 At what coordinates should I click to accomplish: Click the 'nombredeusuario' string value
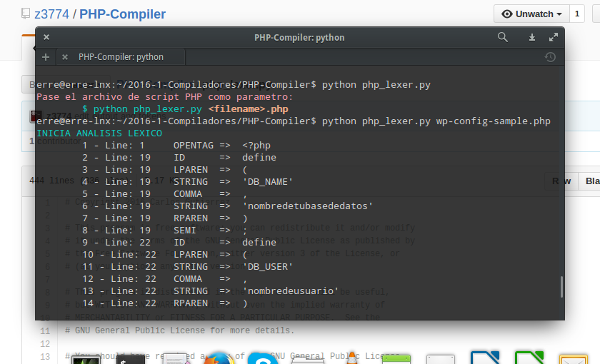coord(291,291)
